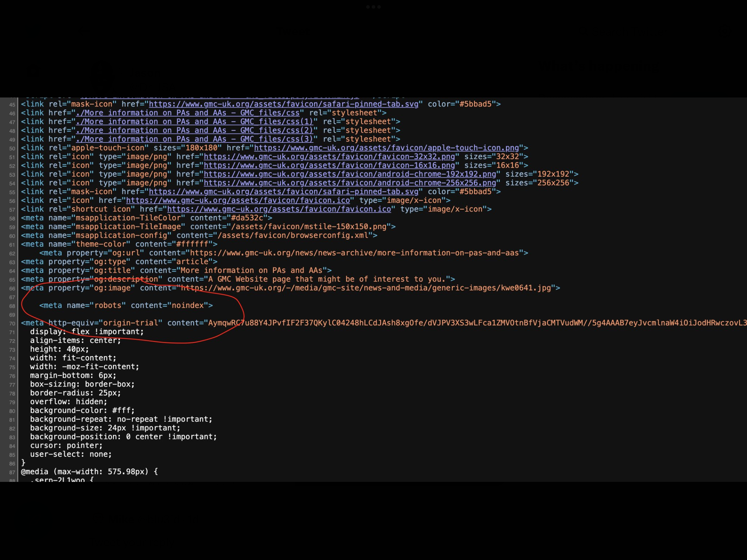Screen dimensions: 747x560
Task: Open the android-chrome-256x256.png link
Action: (350, 183)
